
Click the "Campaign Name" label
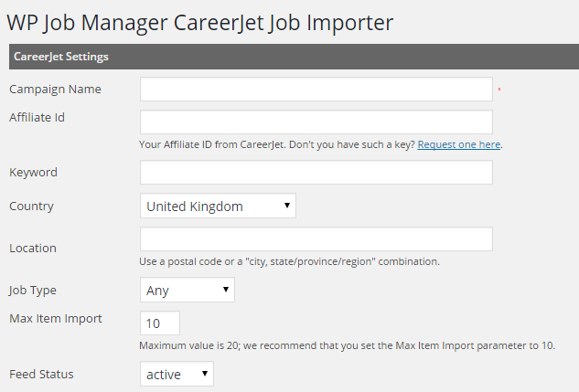point(55,90)
